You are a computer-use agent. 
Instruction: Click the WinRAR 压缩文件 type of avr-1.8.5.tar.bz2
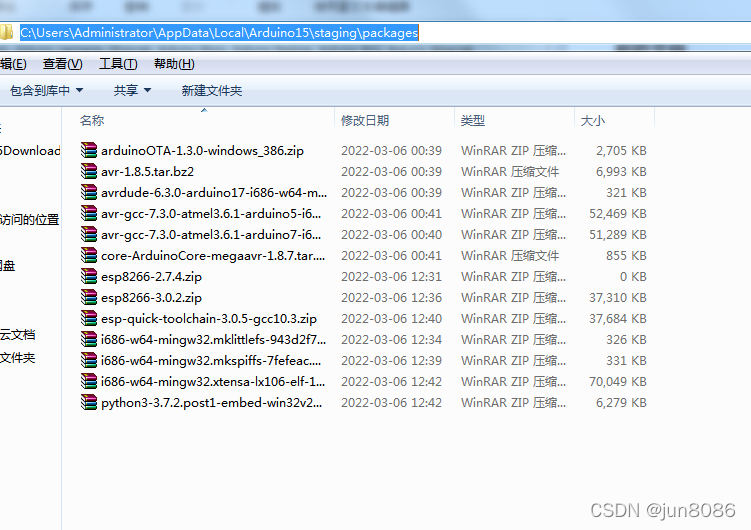(x=510, y=171)
